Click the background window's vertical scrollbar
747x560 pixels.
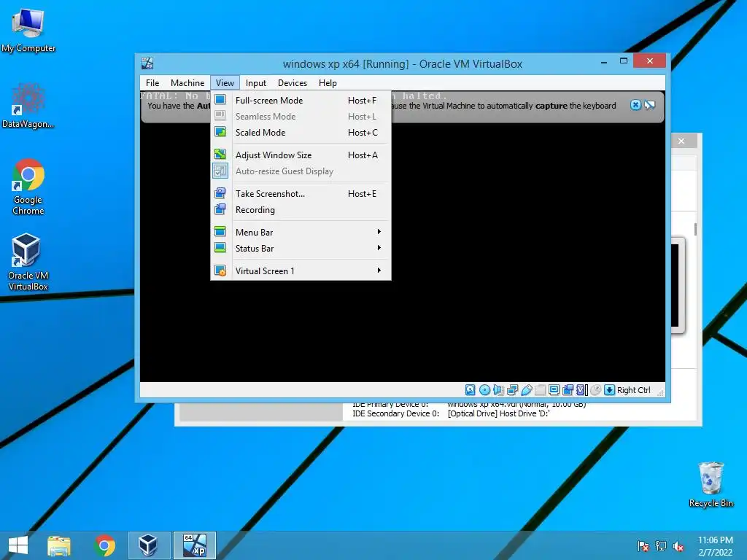(695, 228)
